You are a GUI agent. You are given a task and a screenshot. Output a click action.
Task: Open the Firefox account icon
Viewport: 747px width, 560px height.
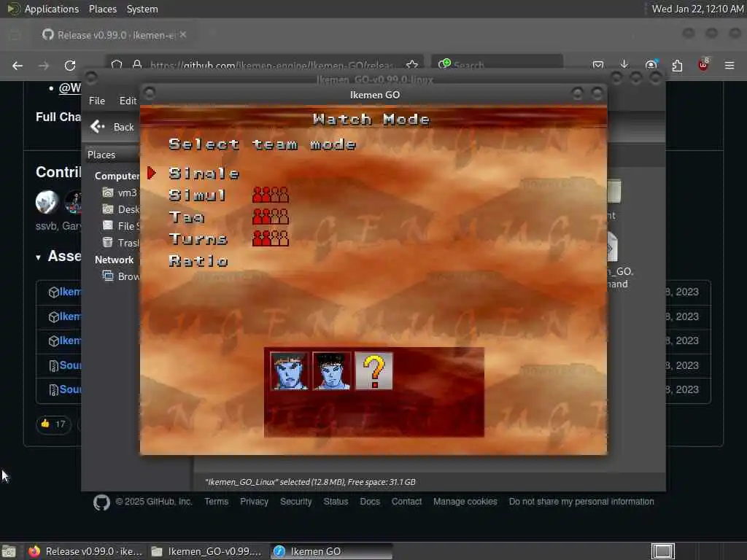651,65
